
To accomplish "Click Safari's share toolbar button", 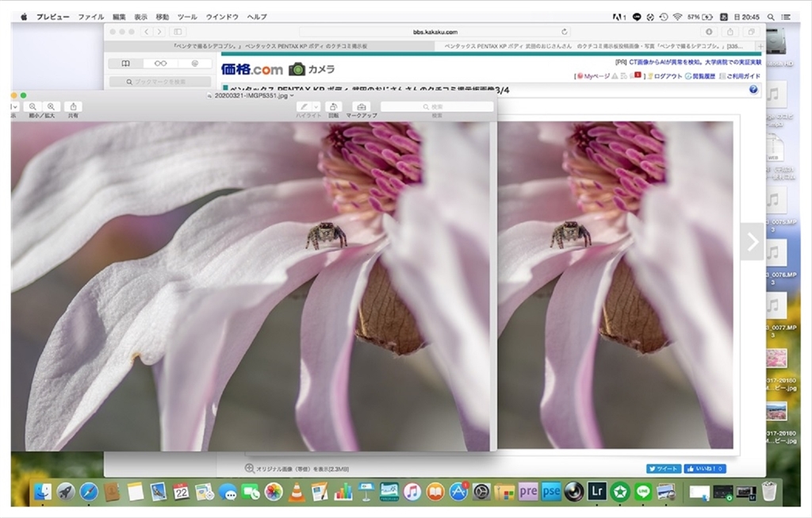I will [730, 32].
